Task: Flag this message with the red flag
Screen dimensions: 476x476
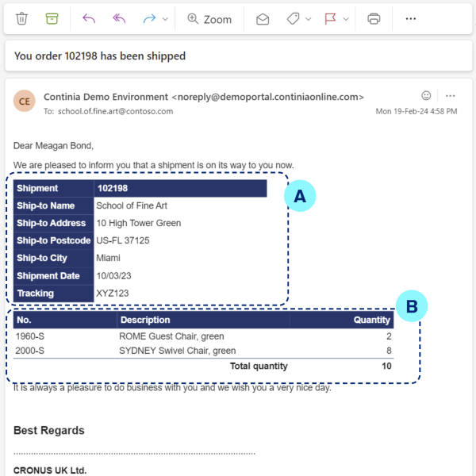Action: tap(330, 19)
